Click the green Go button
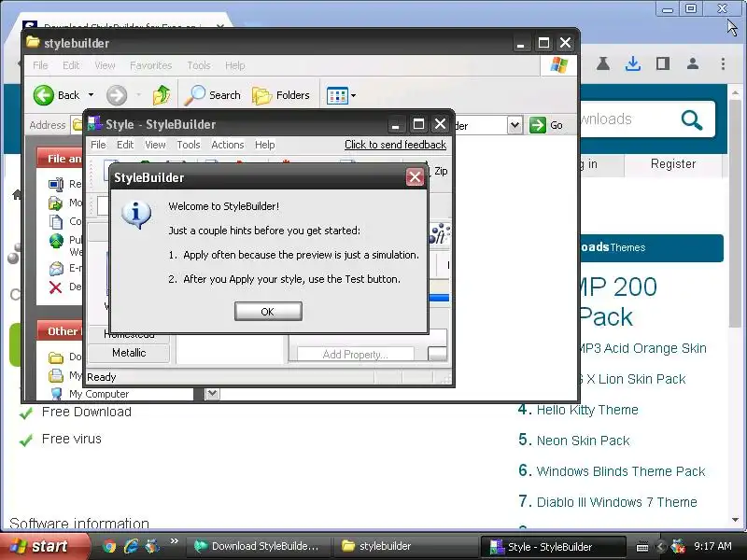The width and height of the screenshot is (747, 560). pyautogui.click(x=546, y=125)
